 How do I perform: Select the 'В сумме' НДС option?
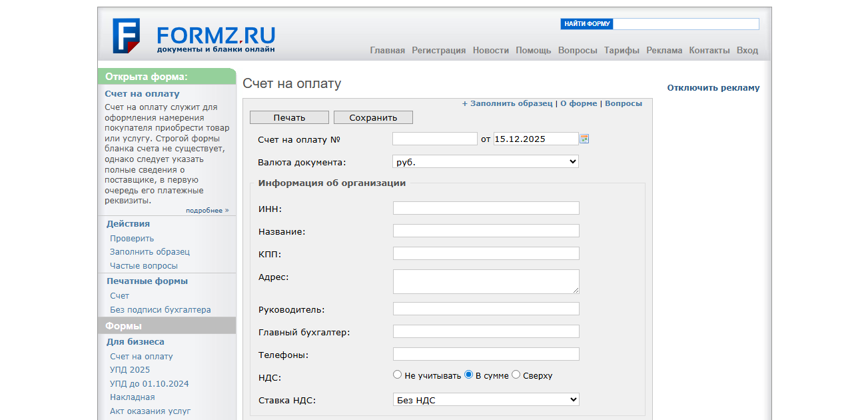[x=468, y=375]
